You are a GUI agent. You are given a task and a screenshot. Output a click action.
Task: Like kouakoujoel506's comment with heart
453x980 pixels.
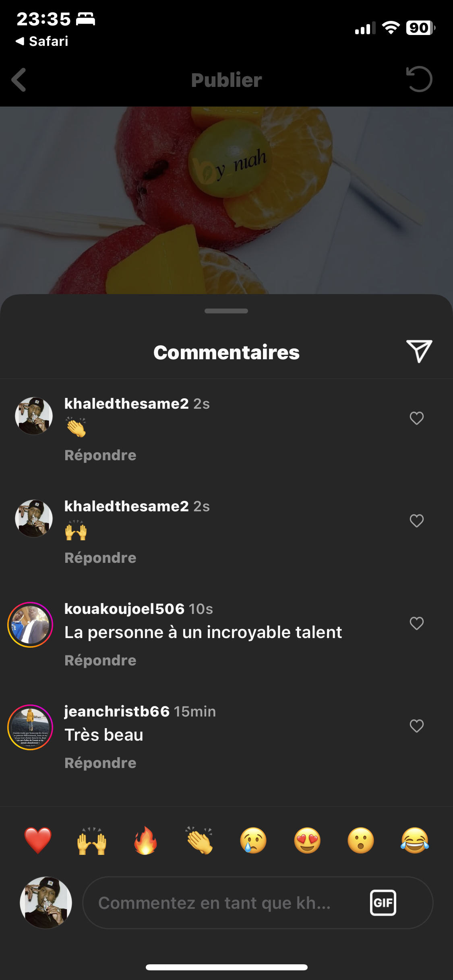(x=417, y=624)
